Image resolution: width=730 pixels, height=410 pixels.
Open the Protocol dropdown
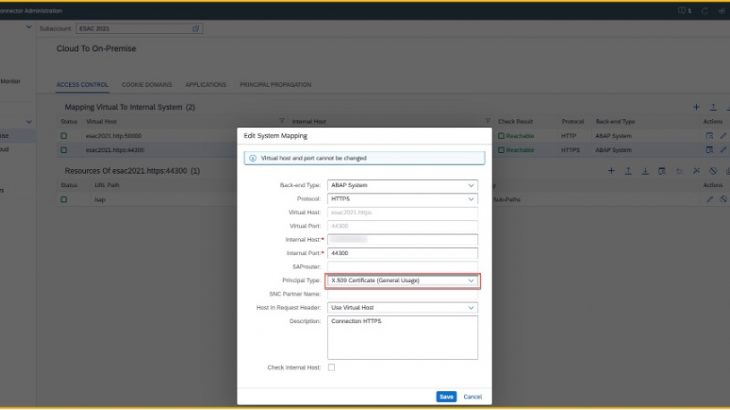(471, 199)
